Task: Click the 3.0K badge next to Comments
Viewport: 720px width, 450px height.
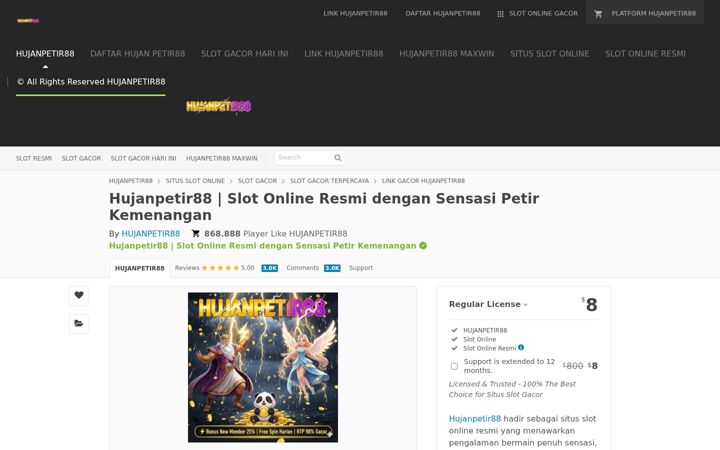Action: [332, 268]
